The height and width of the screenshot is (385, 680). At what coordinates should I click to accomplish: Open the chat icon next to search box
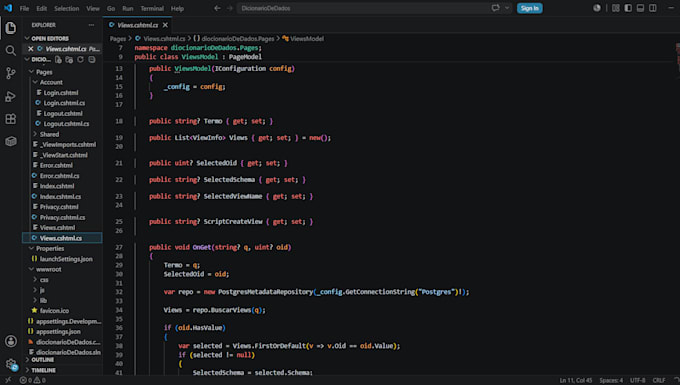tap(495, 8)
